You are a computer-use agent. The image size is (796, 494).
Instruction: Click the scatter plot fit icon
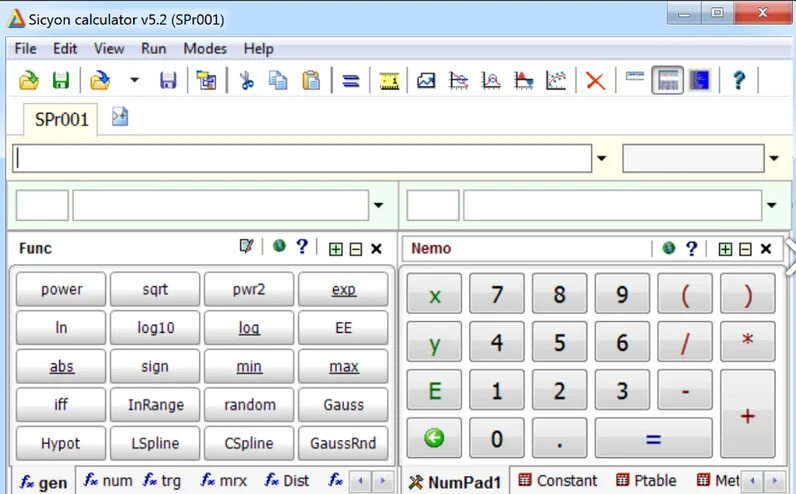(556, 80)
